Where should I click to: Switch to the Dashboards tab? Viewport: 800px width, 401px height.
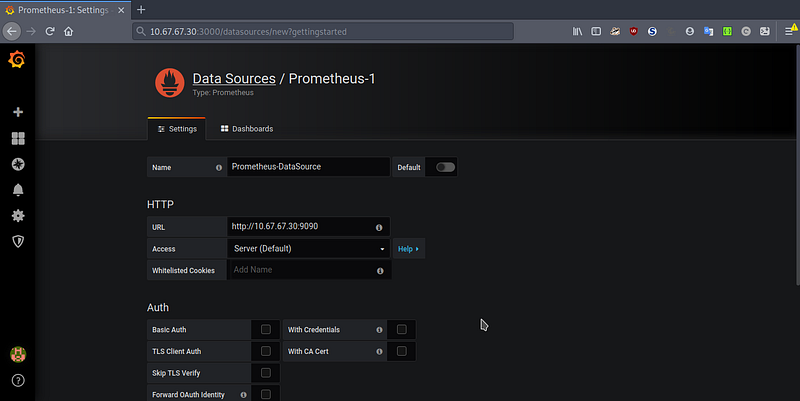coord(247,129)
